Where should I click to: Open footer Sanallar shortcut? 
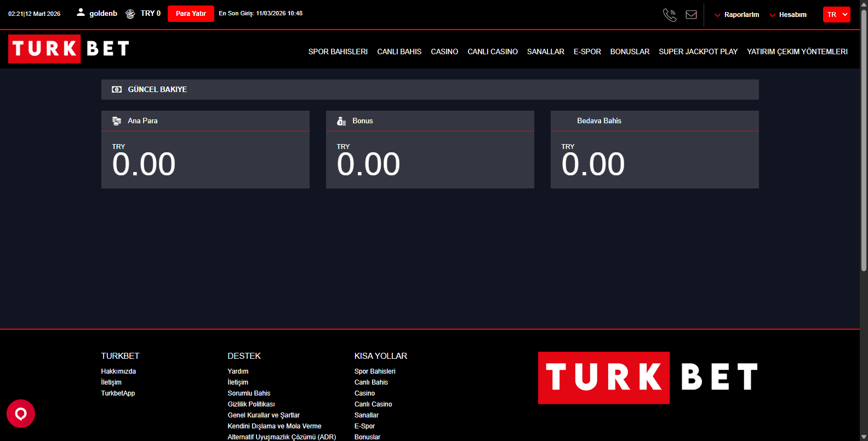coord(367,415)
